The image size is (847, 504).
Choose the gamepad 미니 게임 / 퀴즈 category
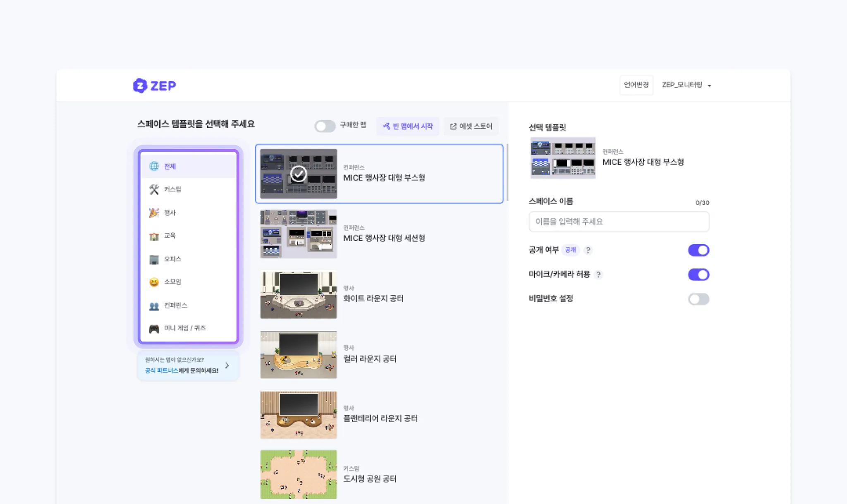pos(154,329)
